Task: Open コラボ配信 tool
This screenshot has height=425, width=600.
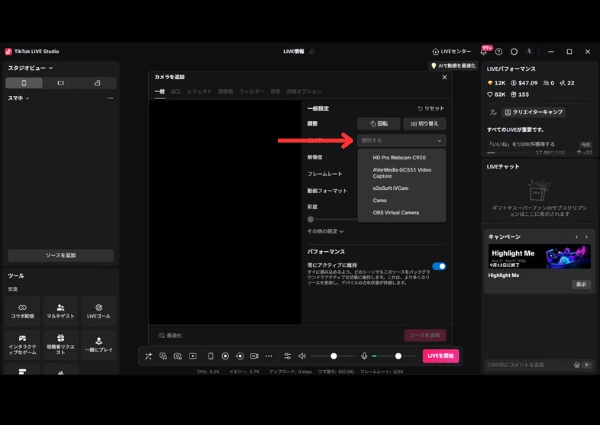Action: coord(23,311)
